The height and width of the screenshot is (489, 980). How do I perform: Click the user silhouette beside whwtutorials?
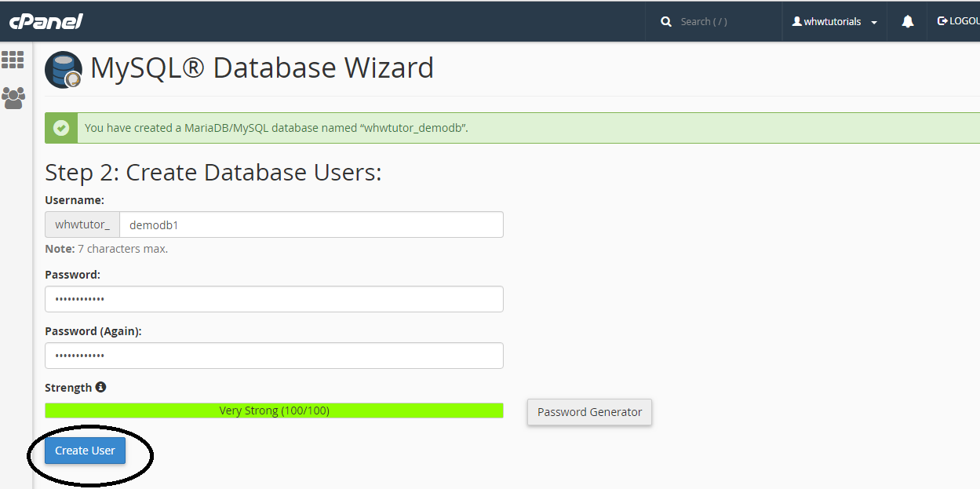797,21
